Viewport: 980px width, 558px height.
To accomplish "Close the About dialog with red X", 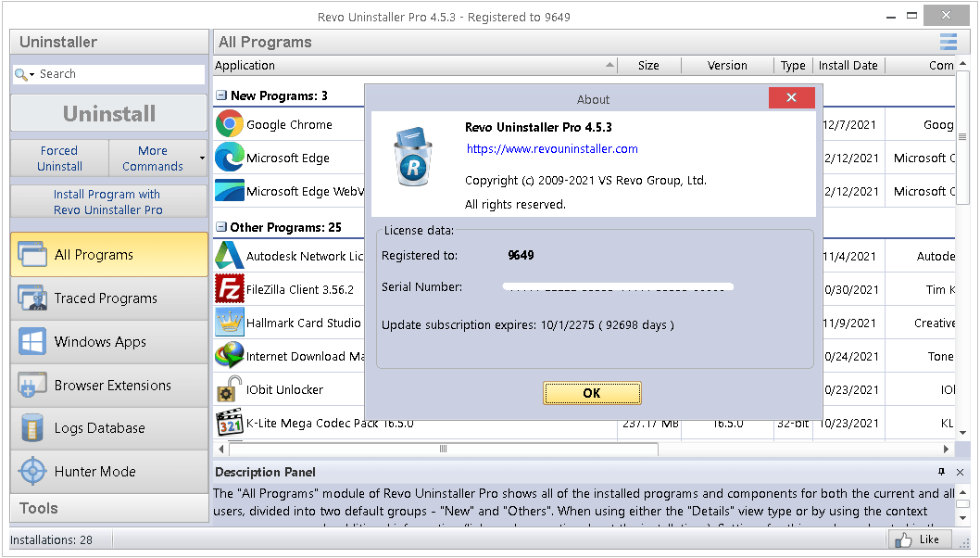I will tap(791, 97).
